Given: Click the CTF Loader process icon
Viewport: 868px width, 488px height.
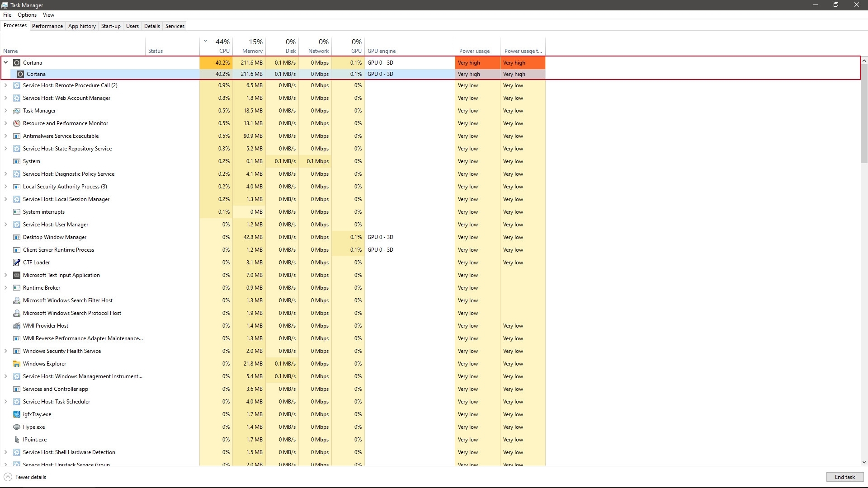Looking at the screenshot, I should 16,262.
